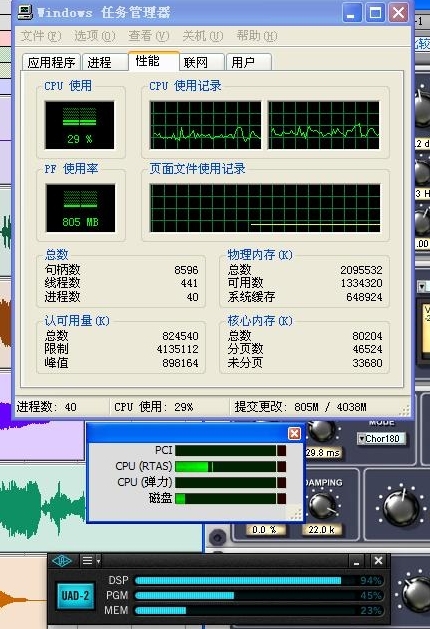The height and width of the screenshot is (629, 430).
Task: Click the CPU (RTAS) usage meter bar
Action: [x=231, y=466]
